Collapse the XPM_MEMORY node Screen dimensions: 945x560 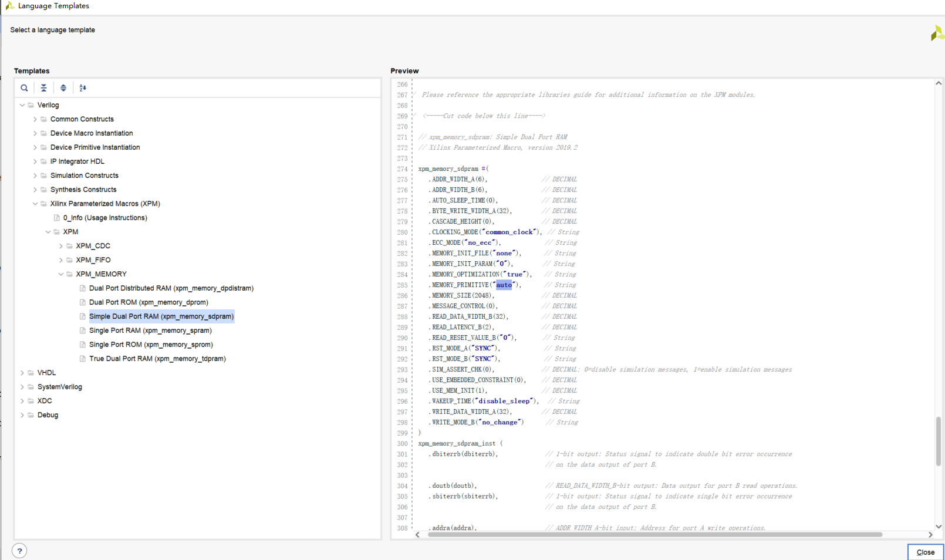point(61,274)
